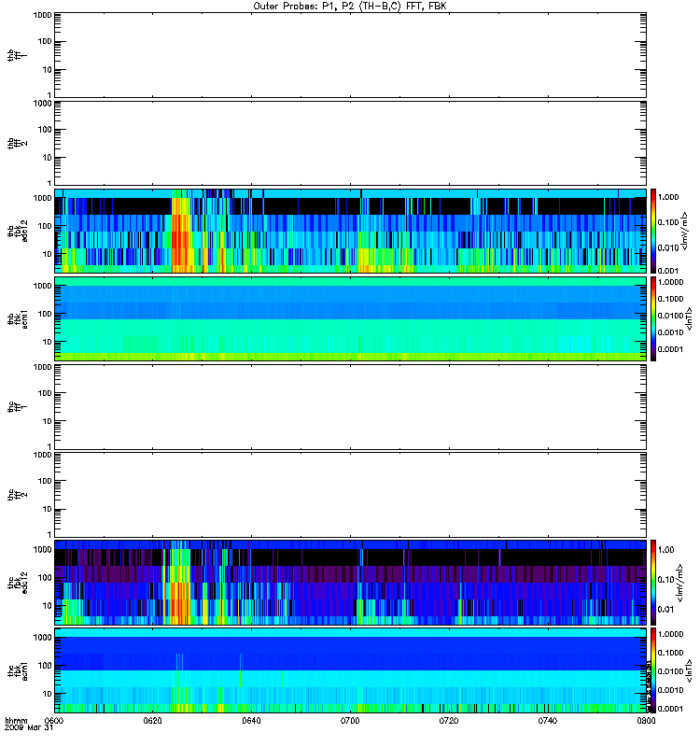Click the '10' y-axis label of thc fbk edc12
Image resolution: width=700 pixels, height=747 pixels.
pyautogui.click(x=48, y=605)
